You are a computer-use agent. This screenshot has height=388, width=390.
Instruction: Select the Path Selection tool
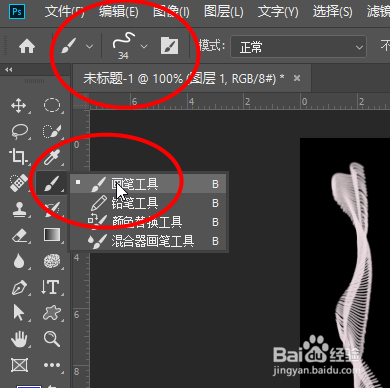[x=19, y=313]
